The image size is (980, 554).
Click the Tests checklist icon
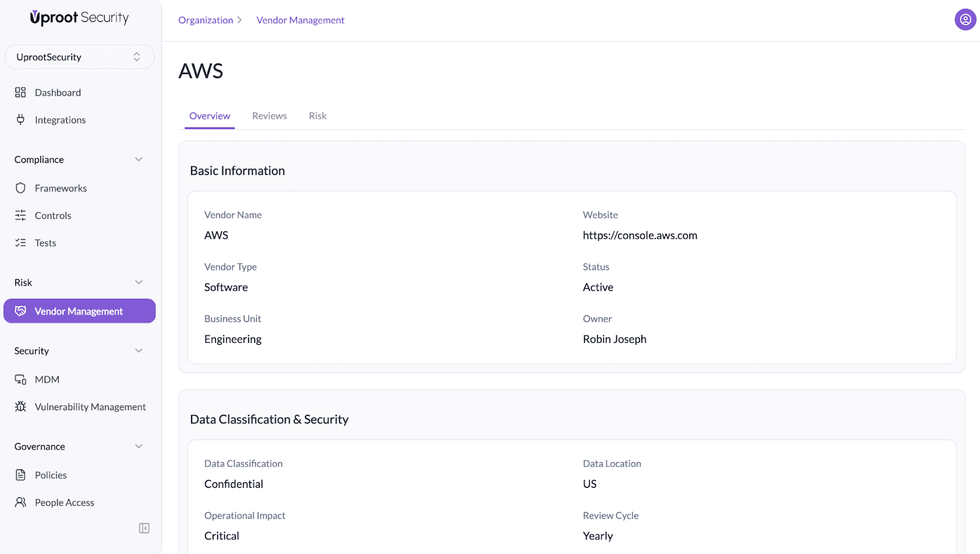coord(20,243)
